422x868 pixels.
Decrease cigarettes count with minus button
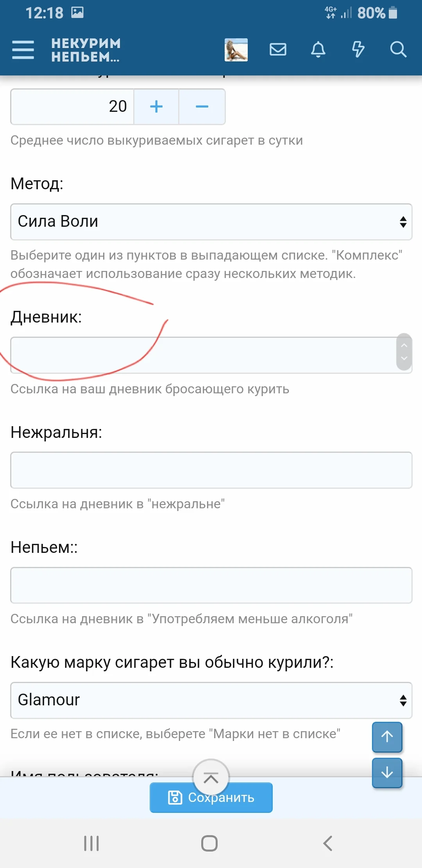202,107
